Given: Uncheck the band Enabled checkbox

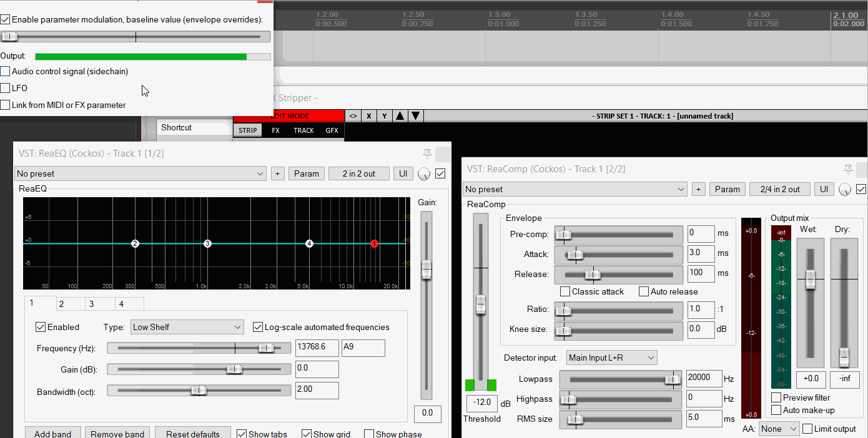Looking at the screenshot, I should coord(41,327).
